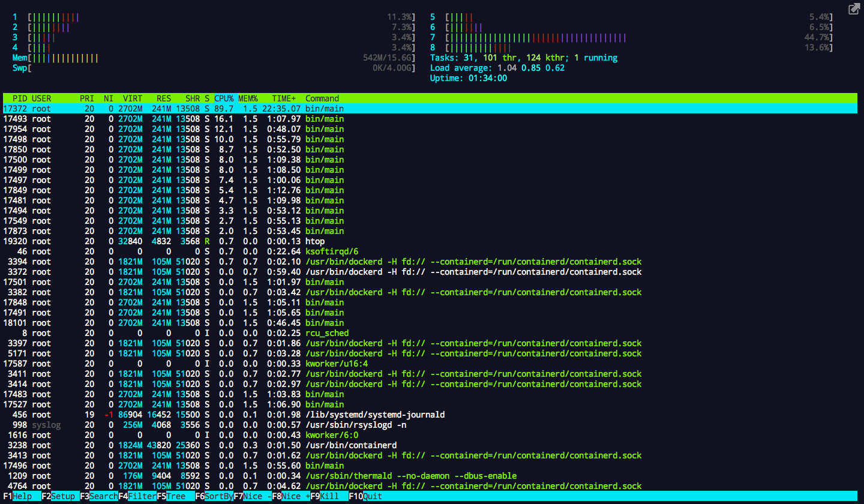Click the VIRT column header

[133, 98]
